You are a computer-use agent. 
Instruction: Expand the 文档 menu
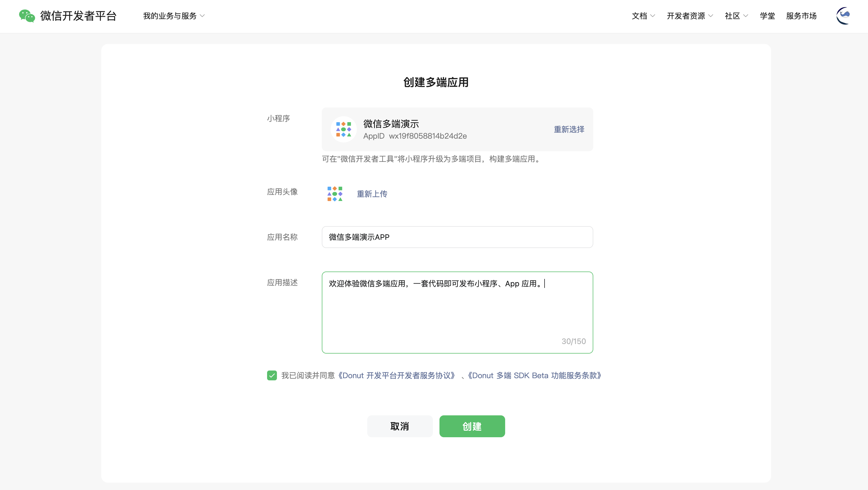pyautogui.click(x=643, y=16)
